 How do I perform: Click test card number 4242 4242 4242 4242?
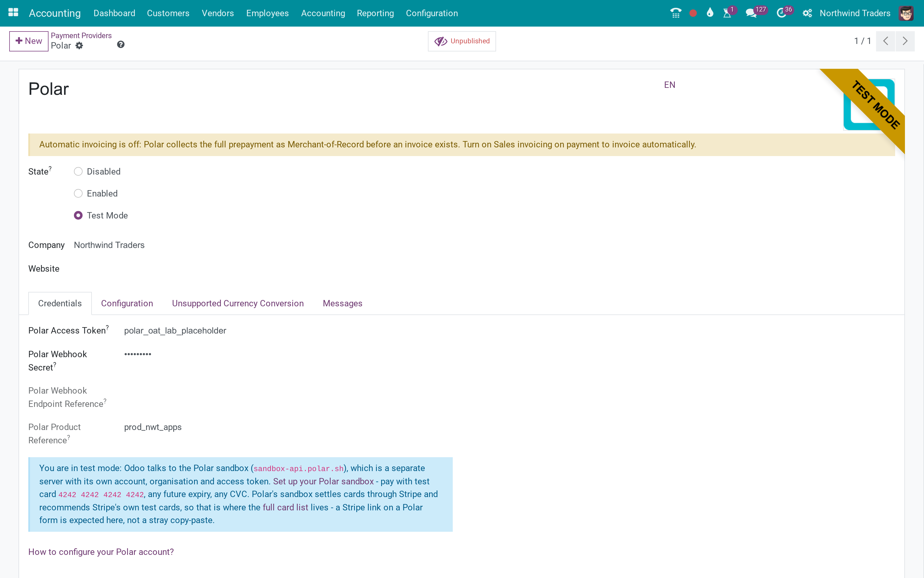coord(101,495)
